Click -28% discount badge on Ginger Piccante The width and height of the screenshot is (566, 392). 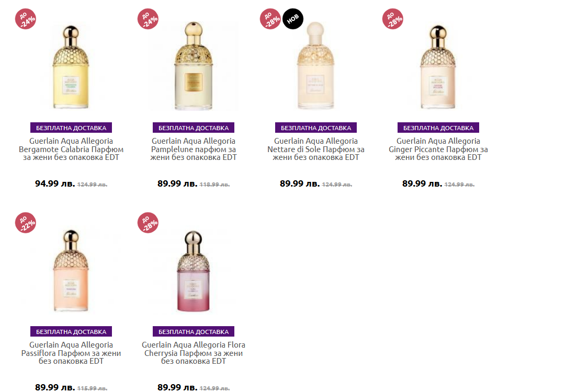(393, 19)
